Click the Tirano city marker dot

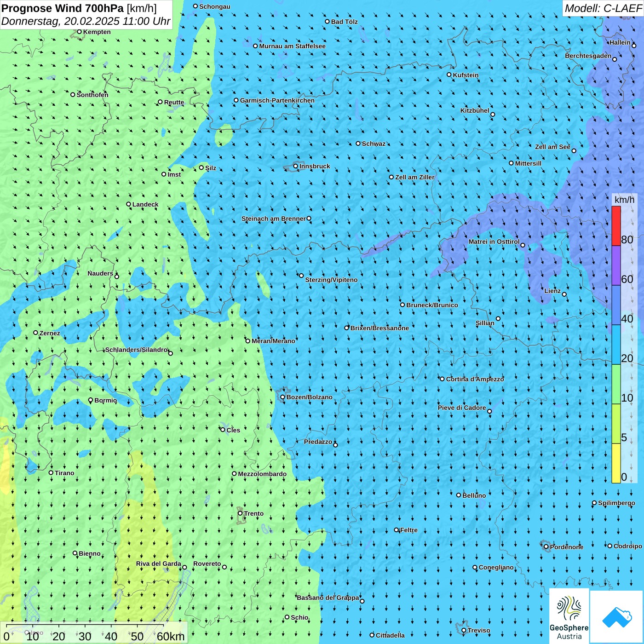tap(51, 472)
